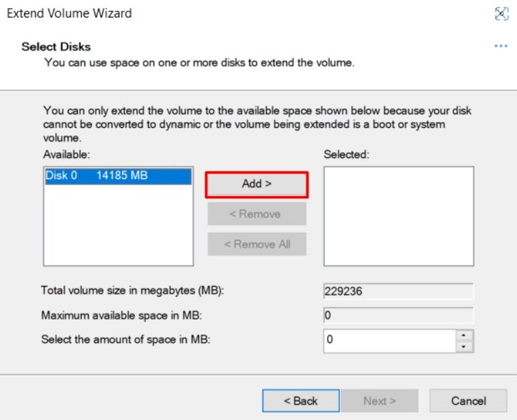The height and width of the screenshot is (420, 517).
Task: Click the Maximum available space field
Action: click(x=398, y=316)
